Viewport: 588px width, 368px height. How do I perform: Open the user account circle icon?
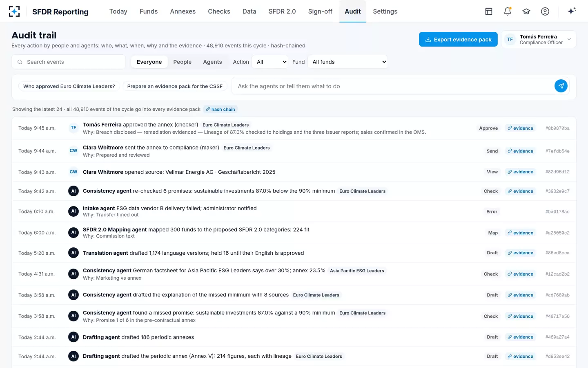(x=545, y=11)
